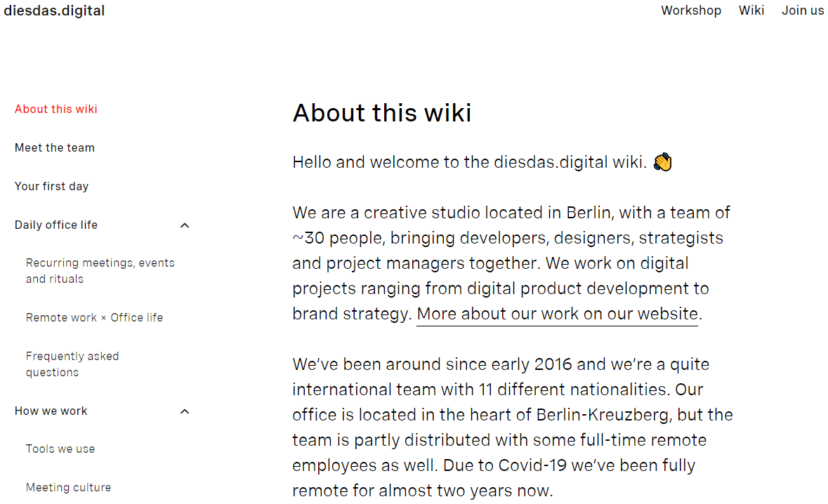
Task: Open the Wiki link in top navigation
Action: point(751,11)
